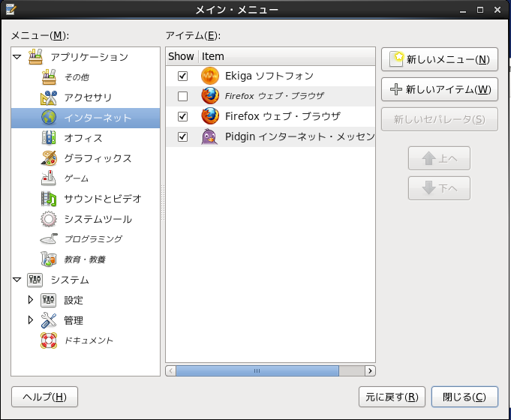Click the グラフィックス palette icon
The image size is (511, 420).
pos(49,158)
